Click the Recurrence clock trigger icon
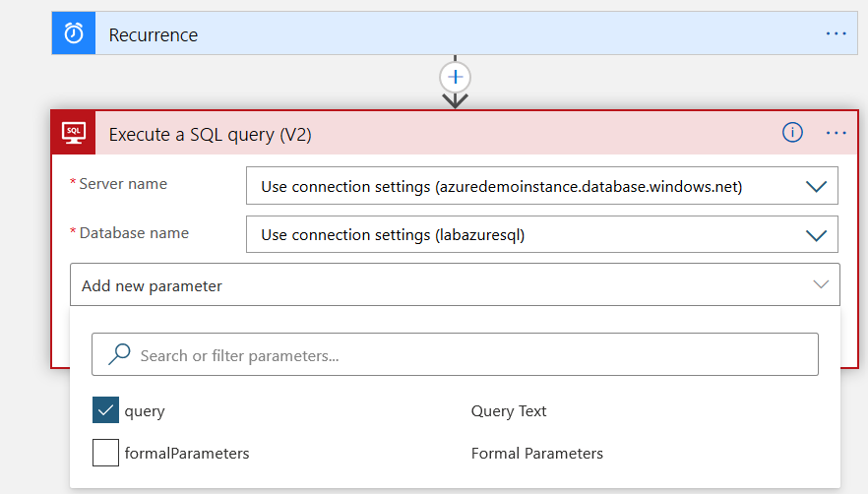This screenshot has height=494, width=868. coord(74,34)
